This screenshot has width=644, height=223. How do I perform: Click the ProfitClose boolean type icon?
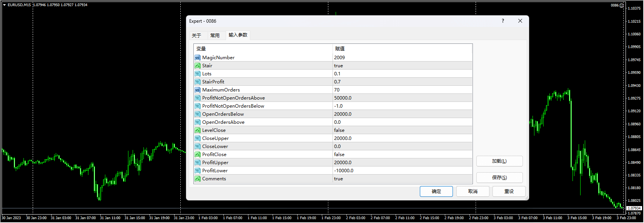pos(197,155)
